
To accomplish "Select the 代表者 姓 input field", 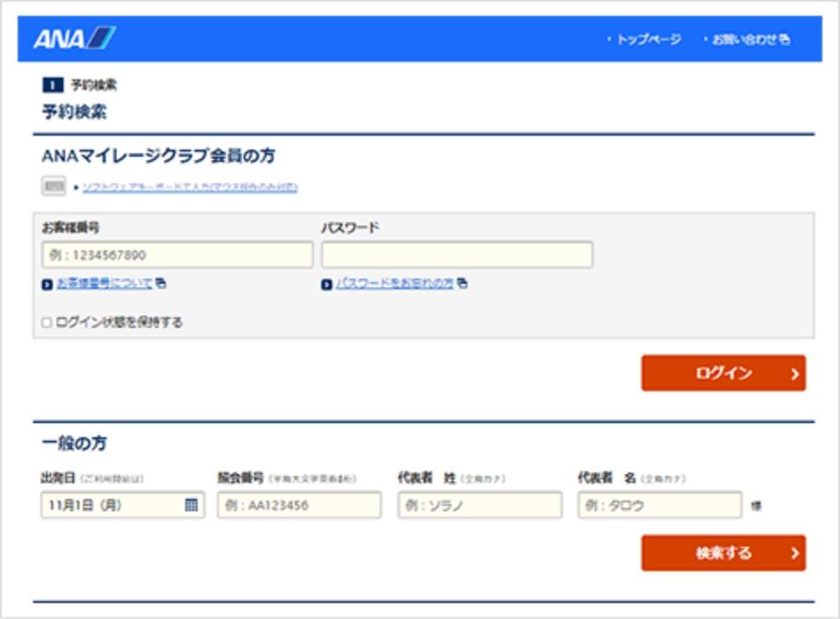I will [479, 505].
